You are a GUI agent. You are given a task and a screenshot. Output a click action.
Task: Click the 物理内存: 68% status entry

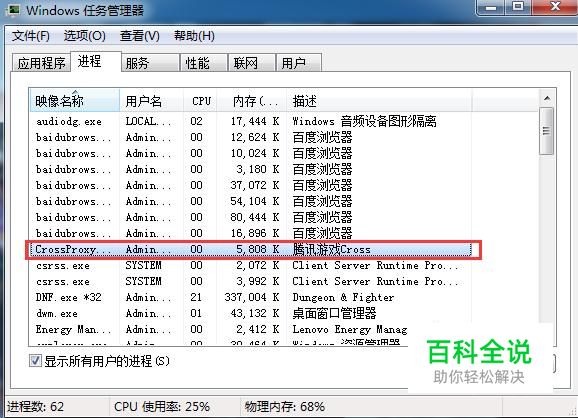285,407
